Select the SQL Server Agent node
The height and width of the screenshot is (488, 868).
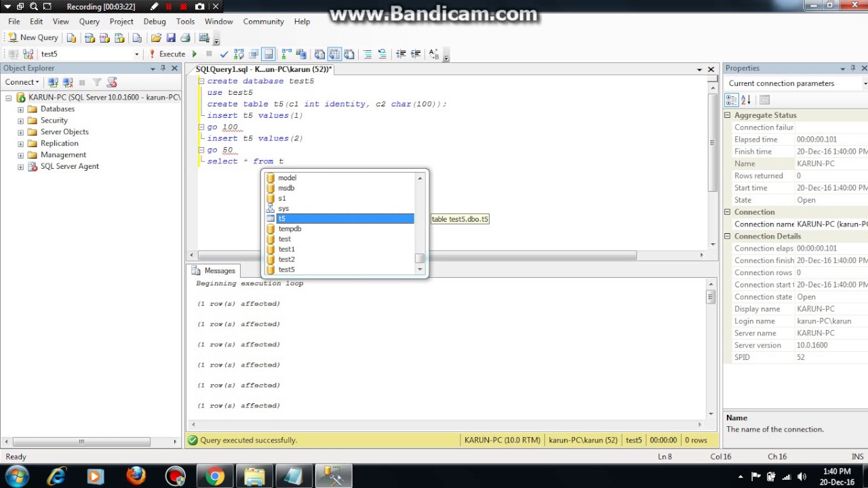click(x=69, y=166)
